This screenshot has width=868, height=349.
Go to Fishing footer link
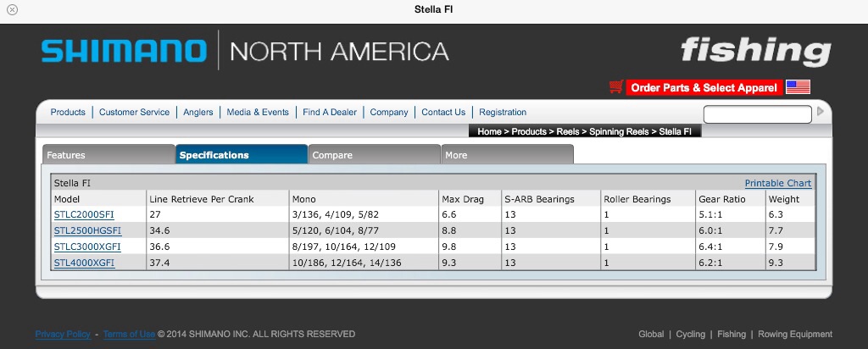pyautogui.click(x=732, y=334)
